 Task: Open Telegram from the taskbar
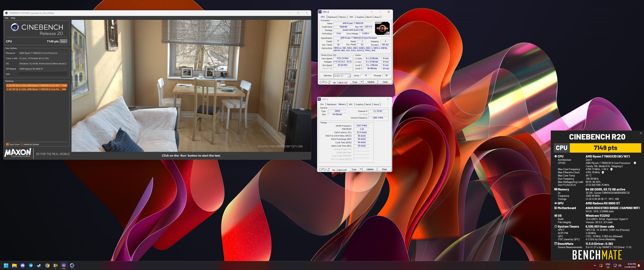[31, 265]
